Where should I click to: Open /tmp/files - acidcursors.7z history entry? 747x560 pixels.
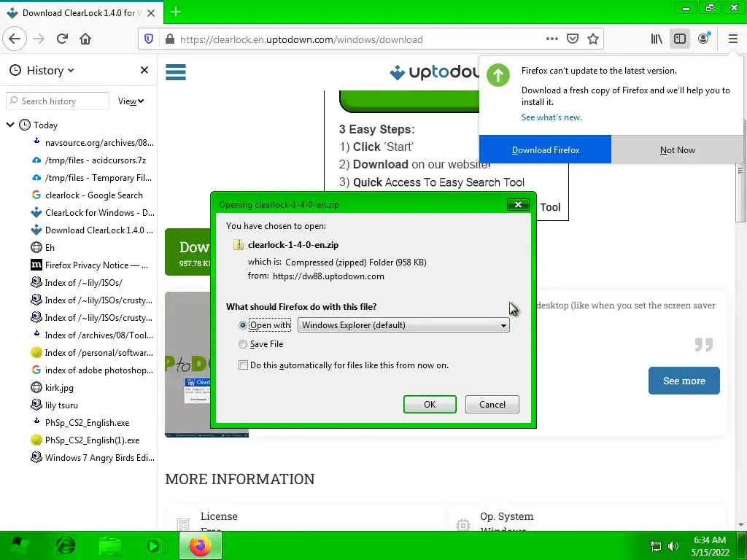(x=88, y=160)
